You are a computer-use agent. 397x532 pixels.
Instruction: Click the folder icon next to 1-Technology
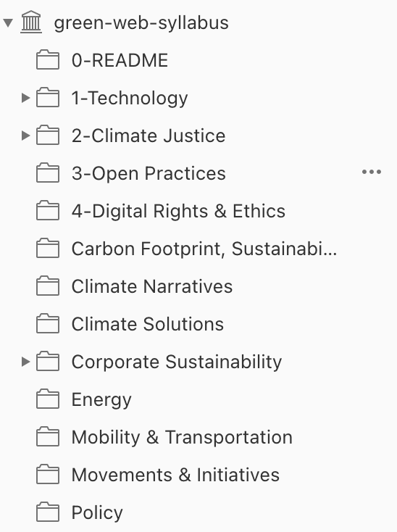pyautogui.click(x=48, y=98)
